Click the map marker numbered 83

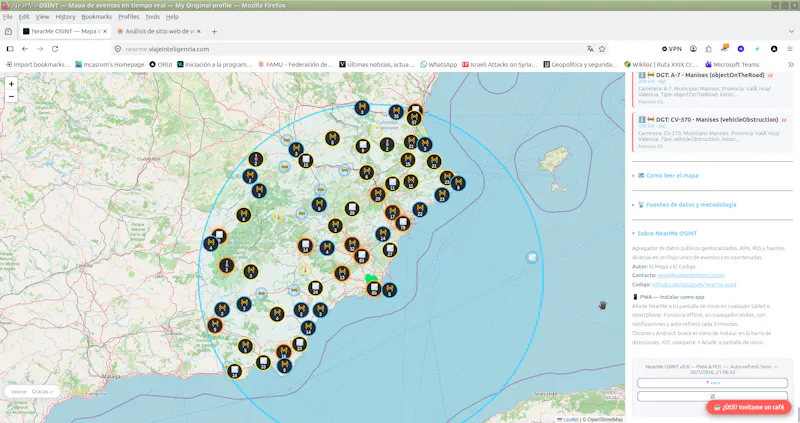click(x=362, y=256)
